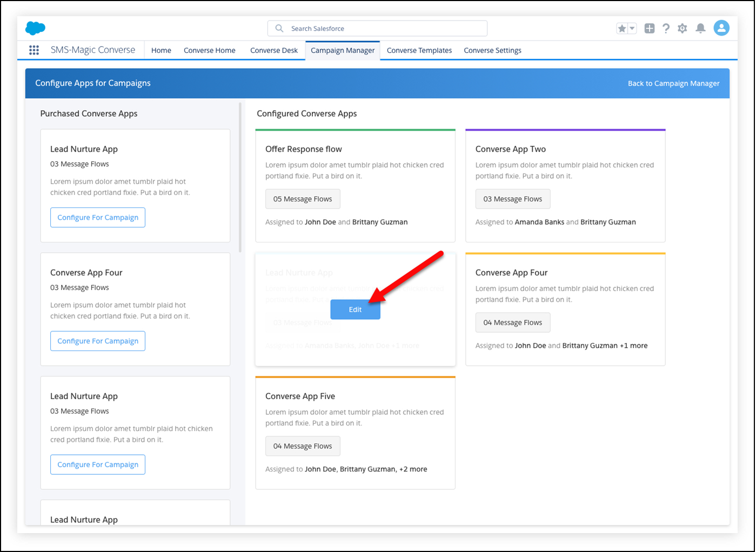Click John Doe in Offer Response flow assignment
The height and width of the screenshot is (552, 756).
pyautogui.click(x=320, y=223)
